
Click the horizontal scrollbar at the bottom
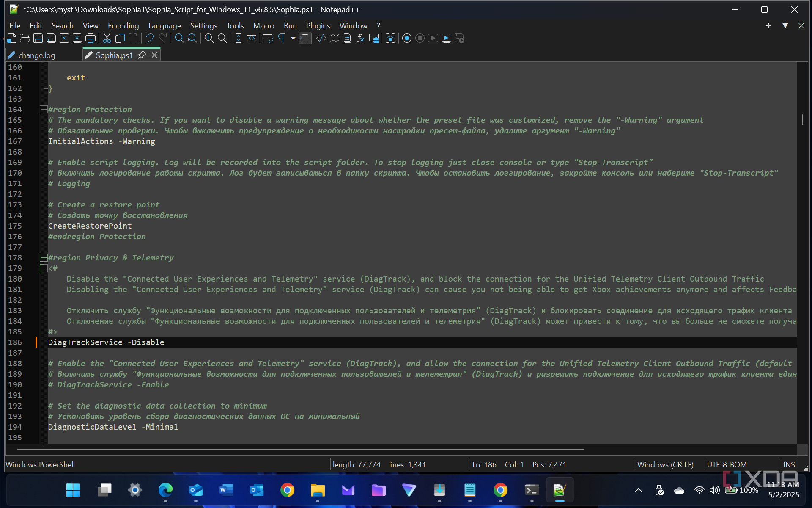300,450
